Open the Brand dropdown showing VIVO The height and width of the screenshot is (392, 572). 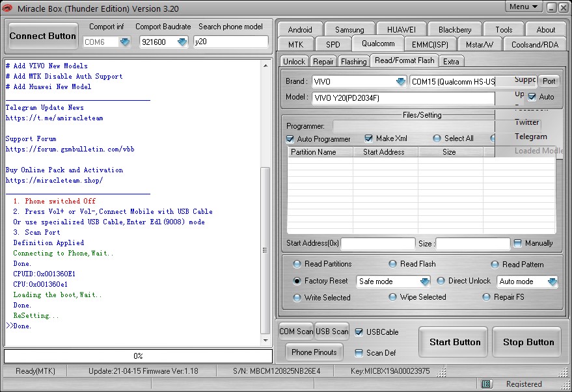[401, 82]
